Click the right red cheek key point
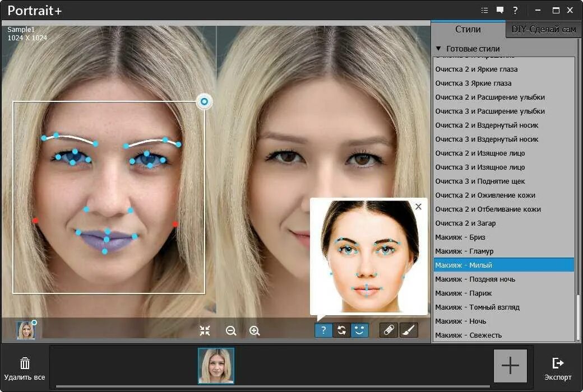Screen dimensions: 583x392 tap(175, 224)
